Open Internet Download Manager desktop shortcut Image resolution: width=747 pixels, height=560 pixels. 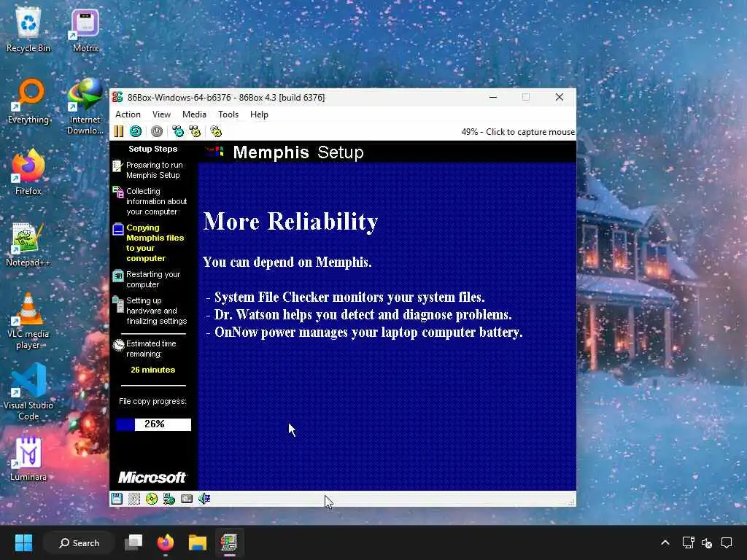[x=85, y=106]
